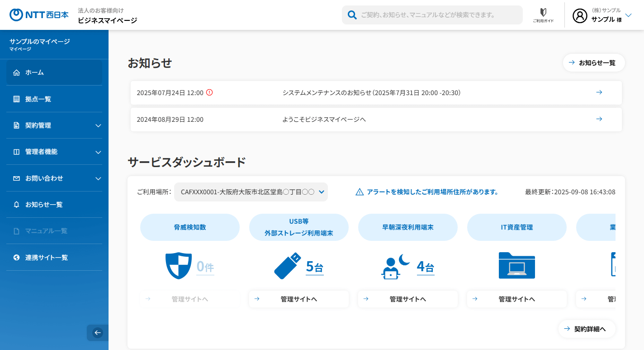Viewport: 644px width, 350px height.
Task: Click the 契約詳細へ button
Action: 587,329
